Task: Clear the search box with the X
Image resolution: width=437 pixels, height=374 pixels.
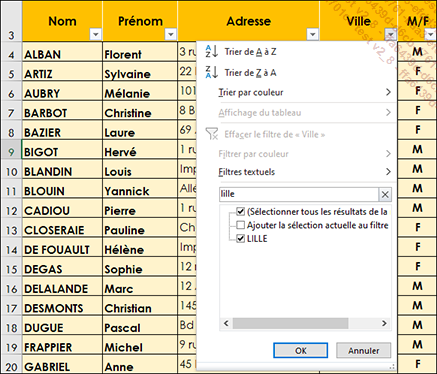Action: pyautogui.click(x=385, y=194)
